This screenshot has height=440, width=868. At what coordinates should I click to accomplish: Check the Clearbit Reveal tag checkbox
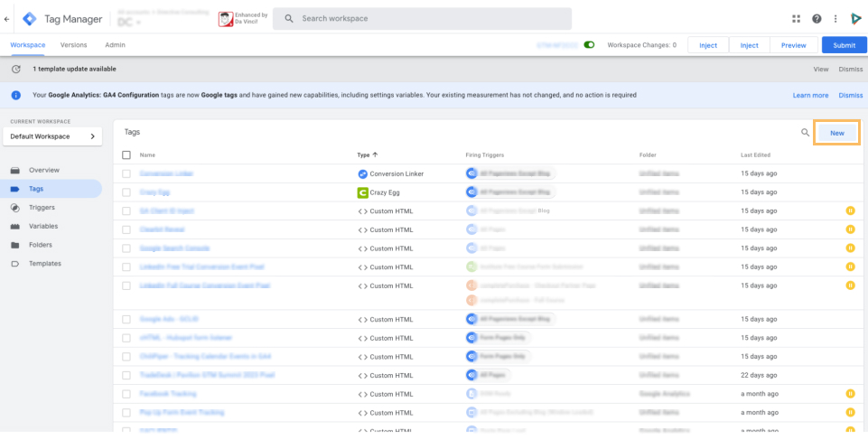pyautogui.click(x=126, y=229)
